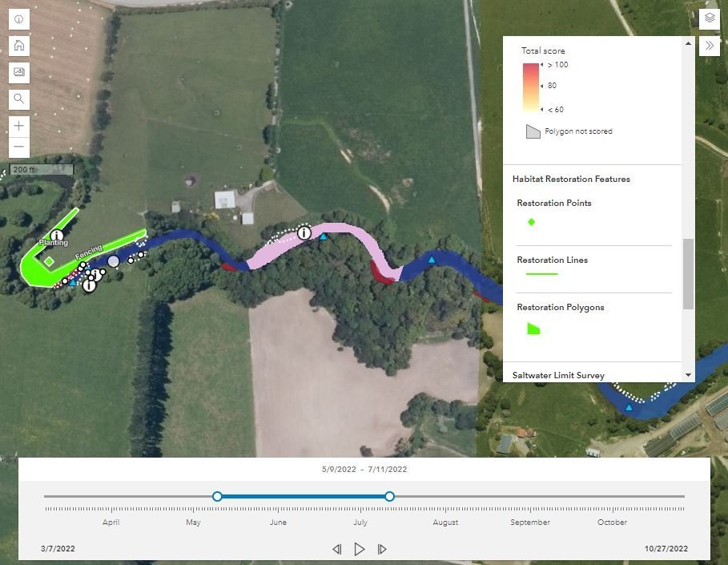Click the '5/9/2022 - 7/11/2022' date range text

pyautogui.click(x=364, y=470)
